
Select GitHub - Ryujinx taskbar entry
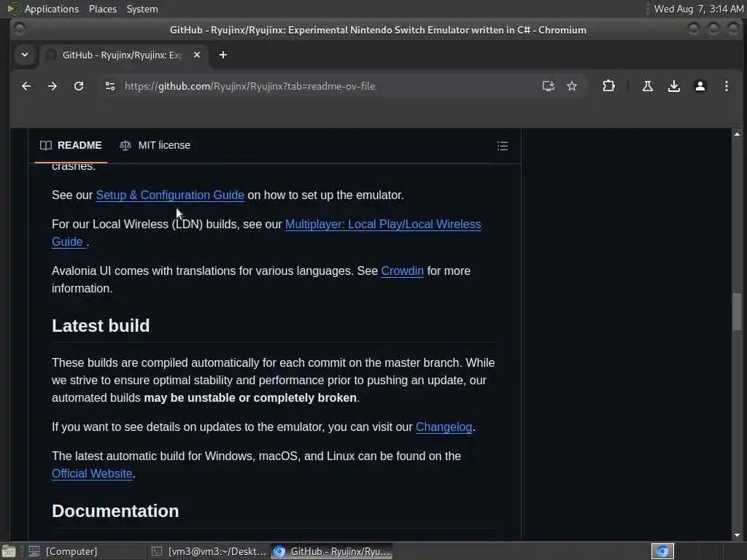pos(332,551)
